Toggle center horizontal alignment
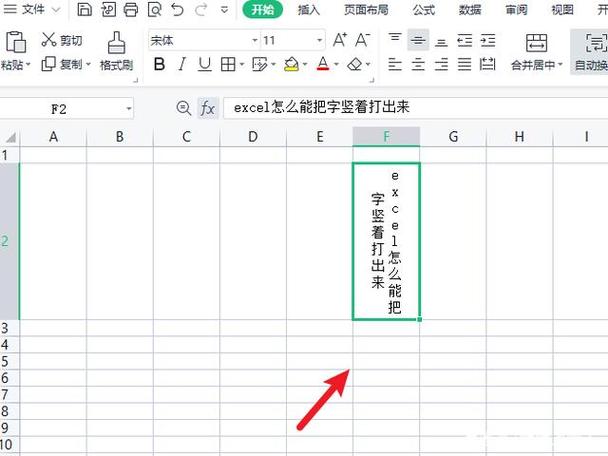Image resolution: width=608 pixels, height=456 pixels. point(418,64)
